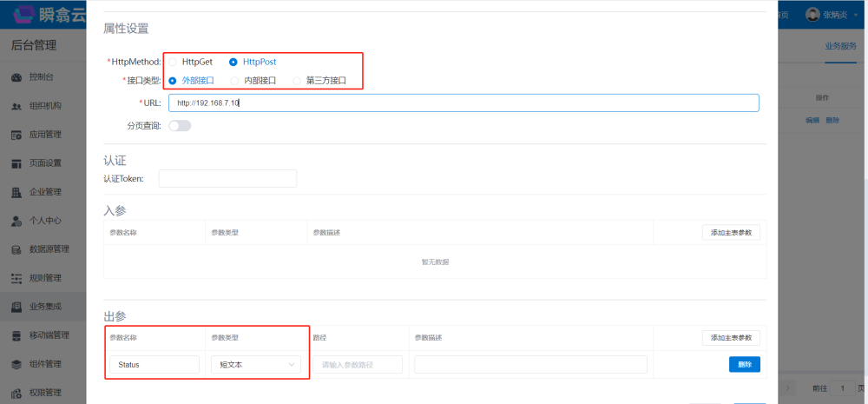Screen dimensions: 868x404
Task: Enable the 分页查询 toggle switch
Action: pyautogui.click(x=180, y=125)
